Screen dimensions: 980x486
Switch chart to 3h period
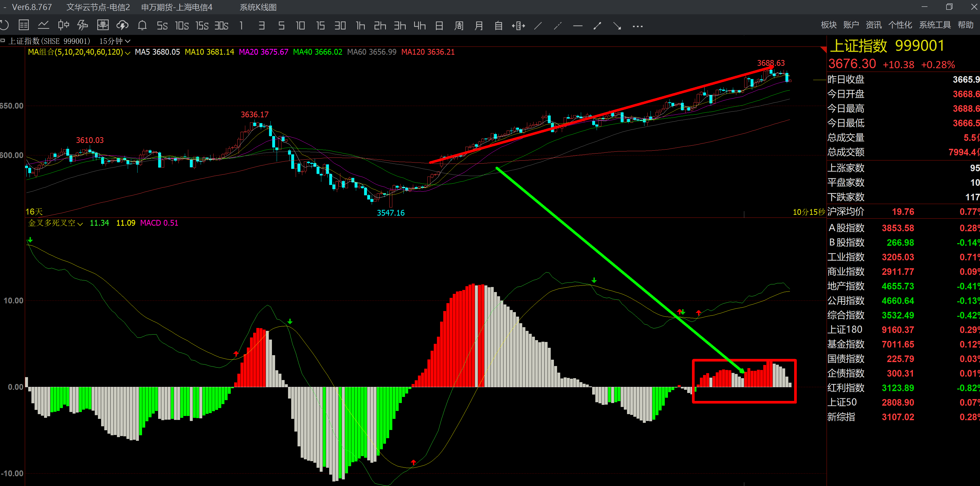[x=400, y=26]
